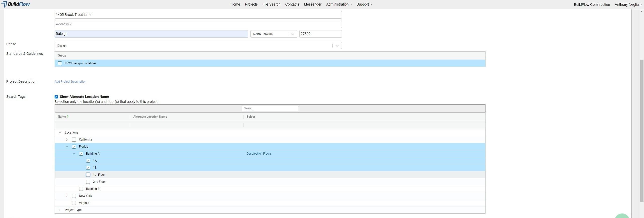
Task: Select the Virginia row label
Action: (84, 203)
